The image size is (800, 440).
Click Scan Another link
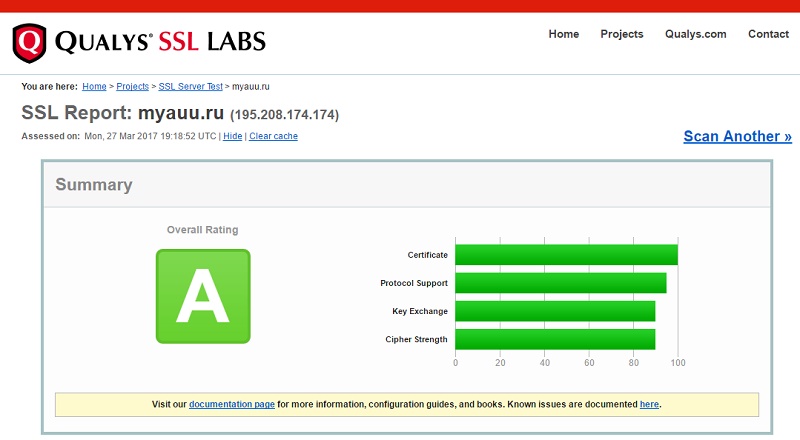click(x=737, y=136)
